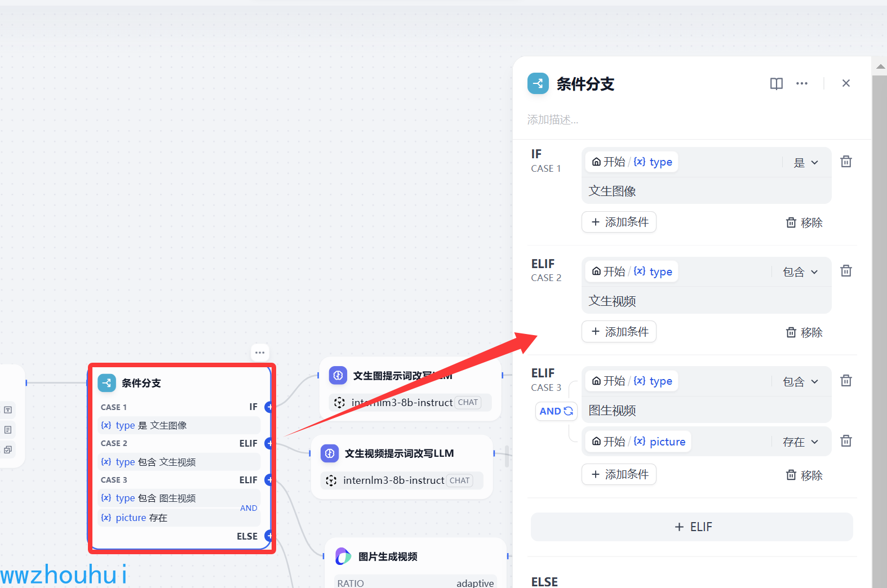Remove CASE 3 with 移除 button
Screen dimensions: 887x588
coord(804,475)
